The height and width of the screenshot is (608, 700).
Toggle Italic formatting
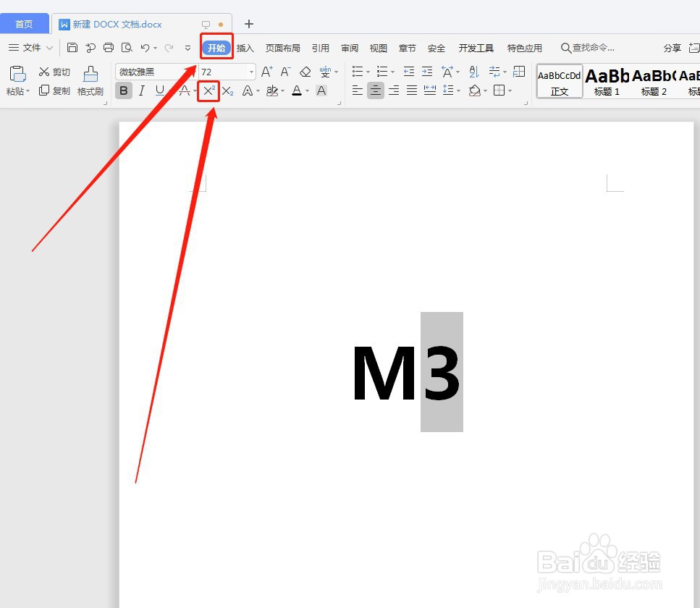point(141,91)
